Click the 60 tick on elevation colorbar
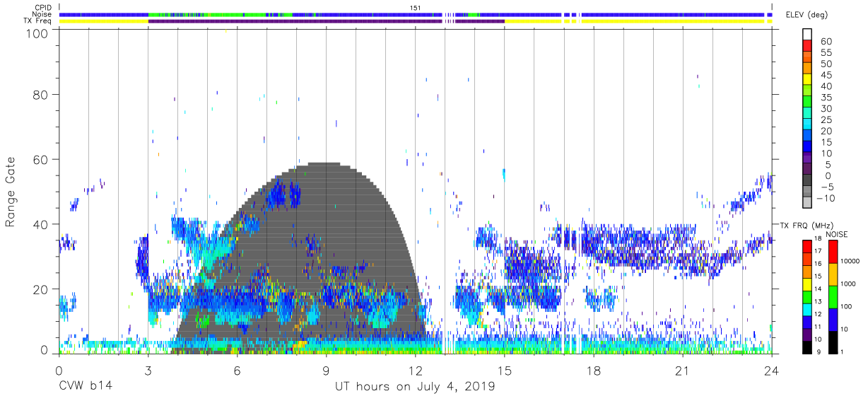The height and width of the screenshot is (401, 868). [x=826, y=42]
